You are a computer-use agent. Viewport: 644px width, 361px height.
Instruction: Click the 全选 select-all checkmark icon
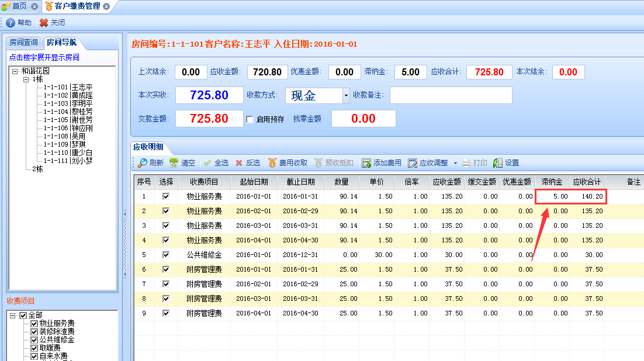pyautogui.click(x=207, y=163)
